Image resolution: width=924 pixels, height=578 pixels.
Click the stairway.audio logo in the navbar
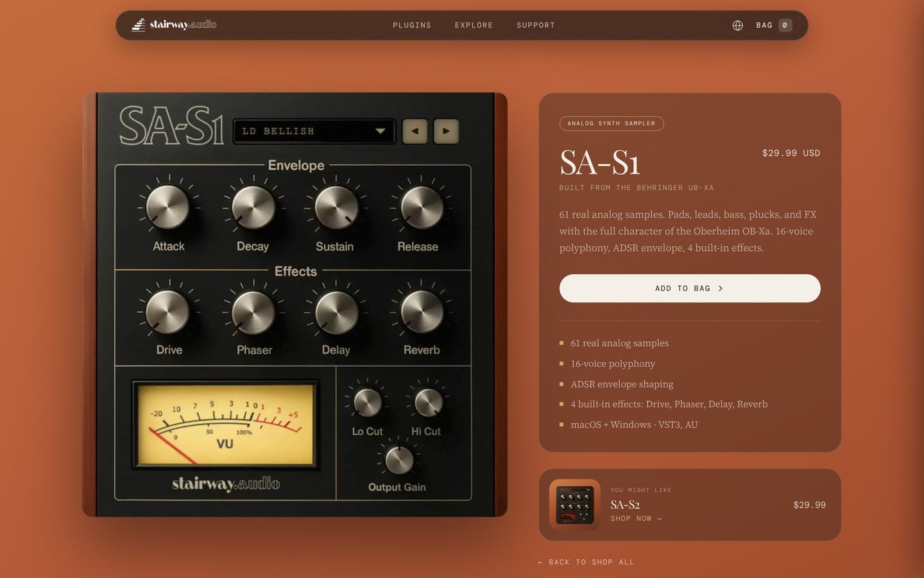tap(174, 25)
